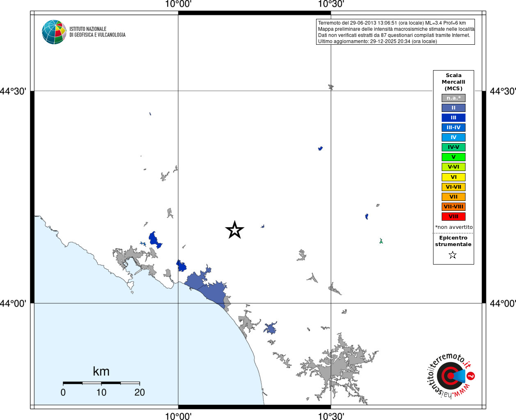The width and height of the screenshot is (516, 420).
Task: Click the scale bar '20' value
Action: pos(140,393)
